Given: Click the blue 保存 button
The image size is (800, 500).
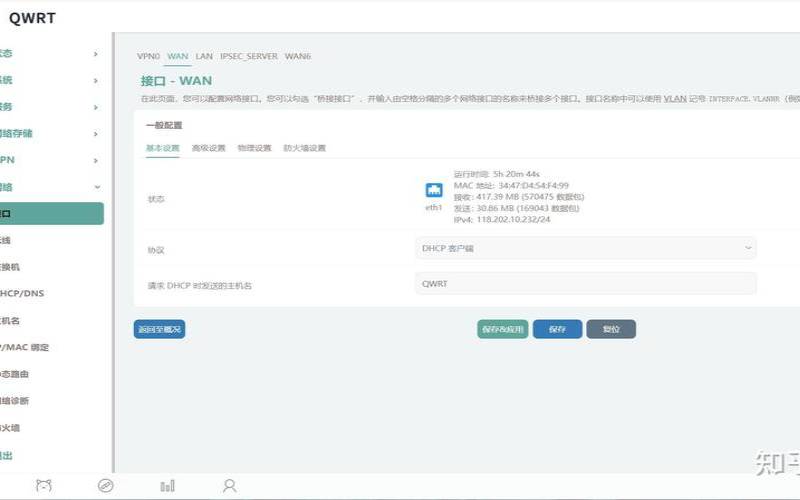Looking at the screenshot, I should coord(557,329).
